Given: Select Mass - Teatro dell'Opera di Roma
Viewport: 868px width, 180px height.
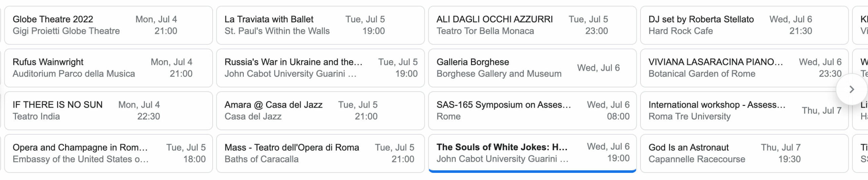Looking at the screenshot, I should [x=320, y=153].
